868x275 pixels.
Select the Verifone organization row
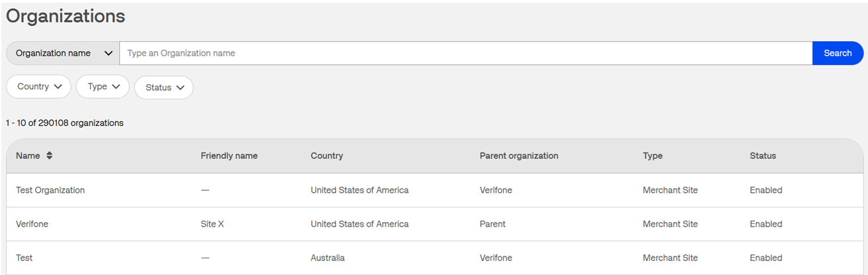32,224
